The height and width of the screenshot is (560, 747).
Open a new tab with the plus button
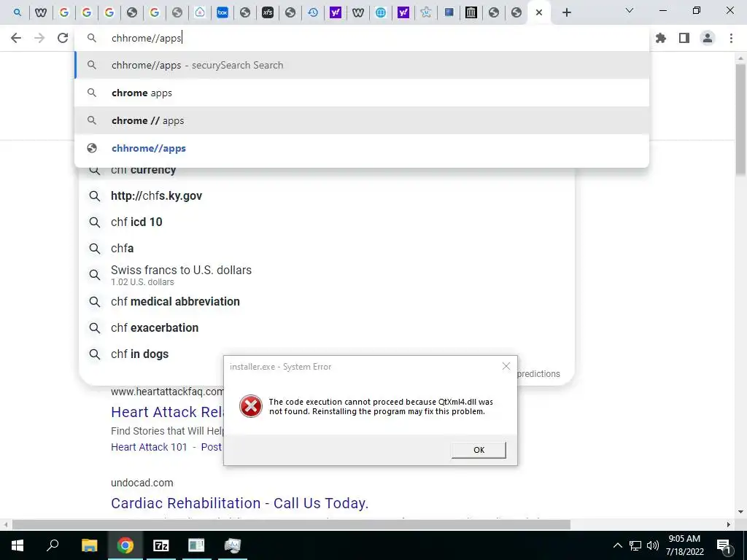pos(566,12)
